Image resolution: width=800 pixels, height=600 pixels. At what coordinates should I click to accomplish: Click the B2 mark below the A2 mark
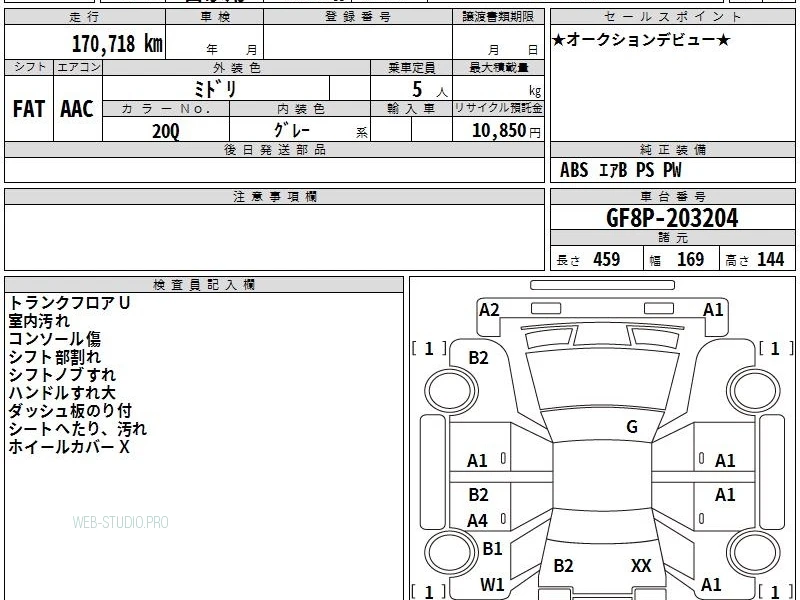(x=478, y=358)
